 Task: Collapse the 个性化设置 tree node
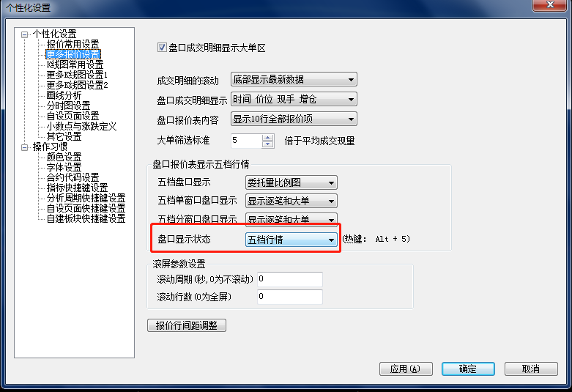(x=24, y=34)
